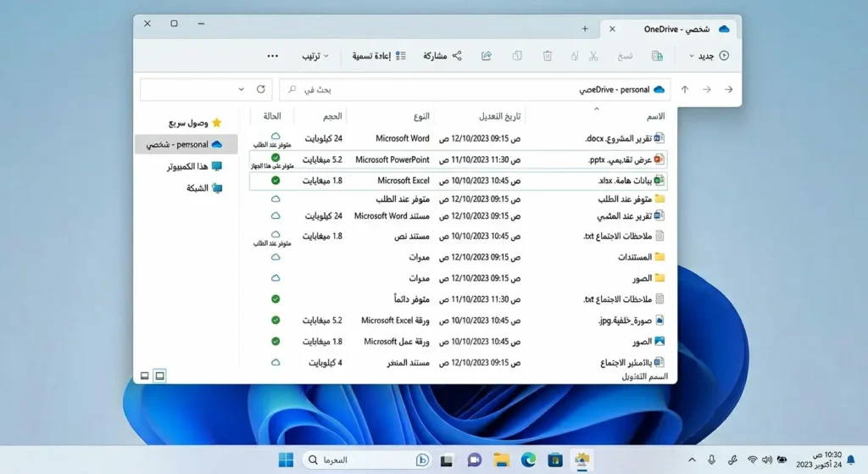Click the PowerPoint icon of عرض تقديمي.pptx
Viewport: 868px width, 474px height.
[x=659, y=159]
